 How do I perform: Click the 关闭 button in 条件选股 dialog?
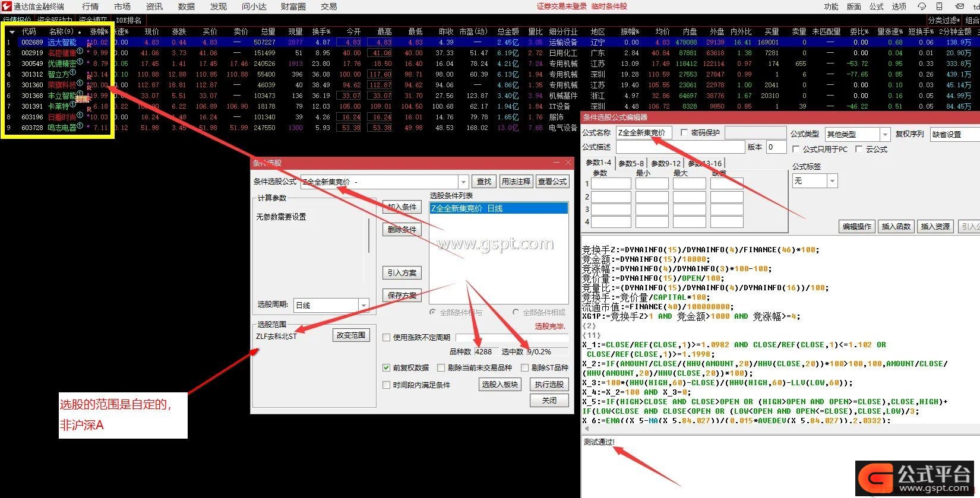[x=549, y=401]
